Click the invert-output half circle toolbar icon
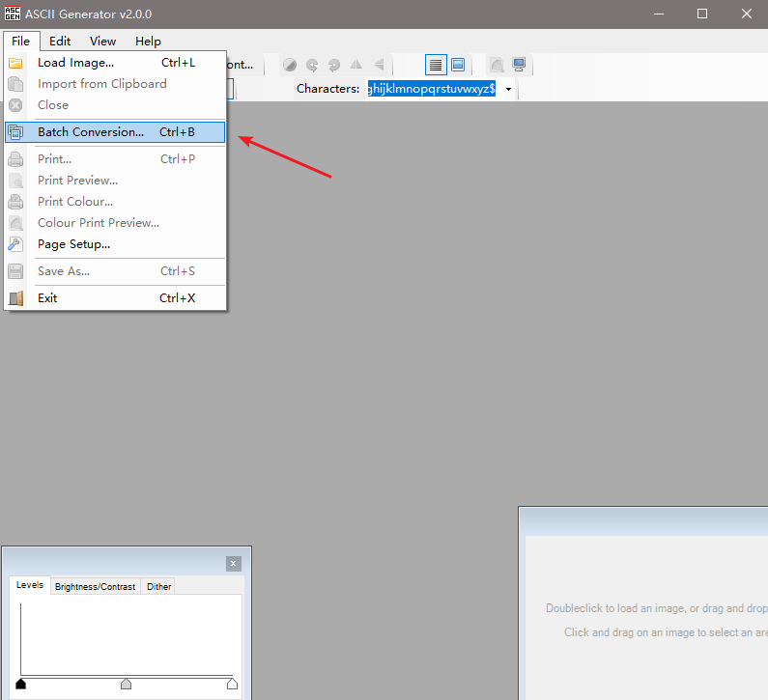Image resolution: width=768 pixels, height=700 pixels. pos(290,65)
